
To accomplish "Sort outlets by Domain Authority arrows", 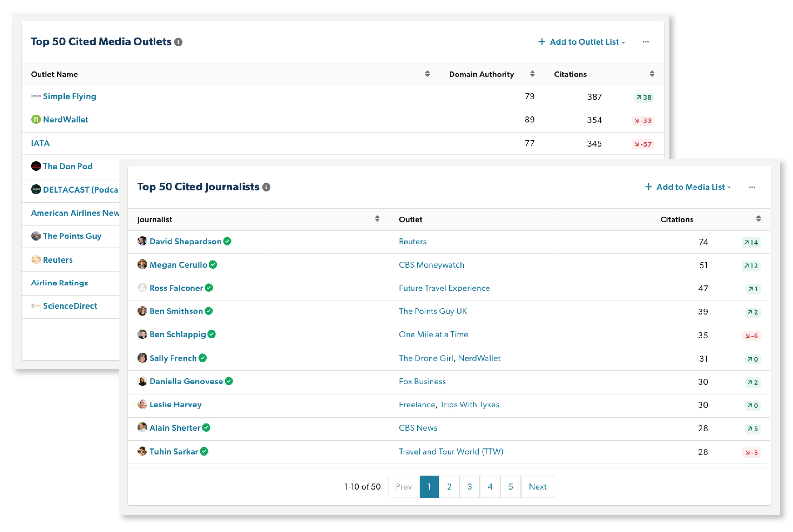I will pos(532,74).
